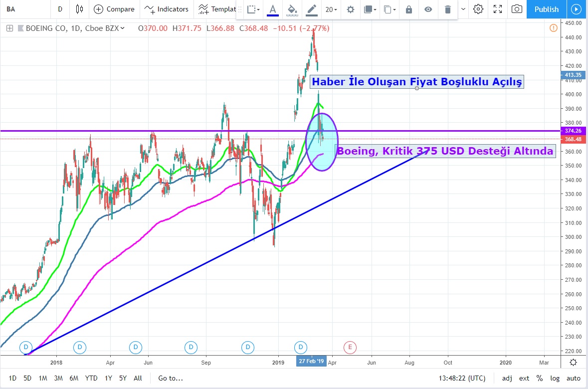Toggle the auto scale
Viewport: 588px width, 389px height.
[574, 378]
